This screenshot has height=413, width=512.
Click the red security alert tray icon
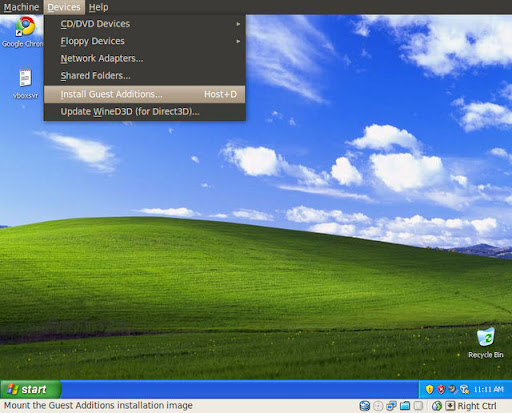tap(441, 389)
